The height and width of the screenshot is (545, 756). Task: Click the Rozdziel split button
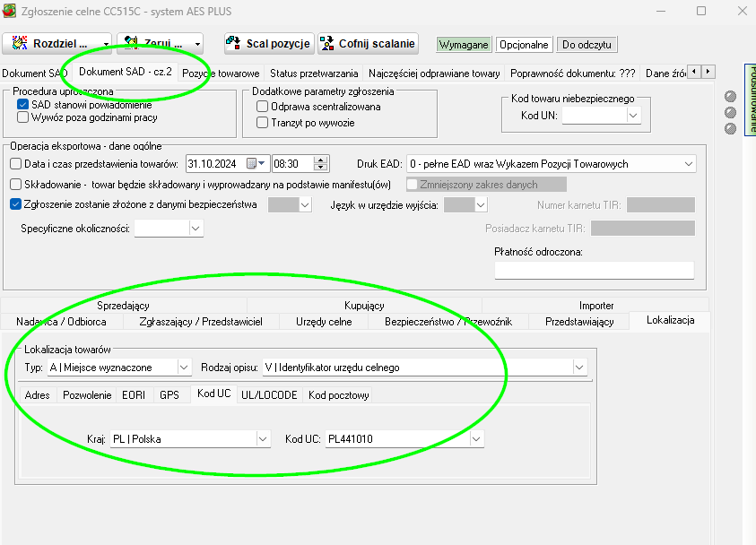pos(50,44)
